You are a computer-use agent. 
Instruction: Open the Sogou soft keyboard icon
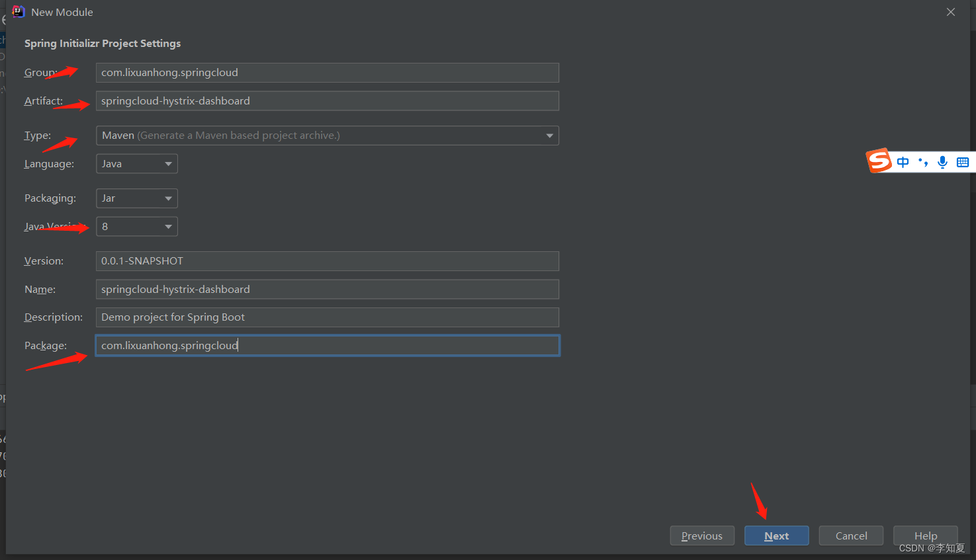(963, 162)
